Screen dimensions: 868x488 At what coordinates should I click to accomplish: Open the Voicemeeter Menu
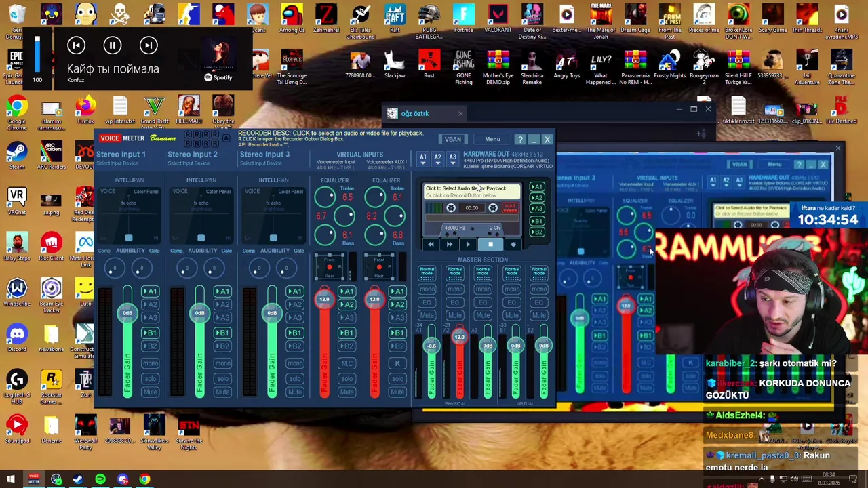[x=492, y=140]
